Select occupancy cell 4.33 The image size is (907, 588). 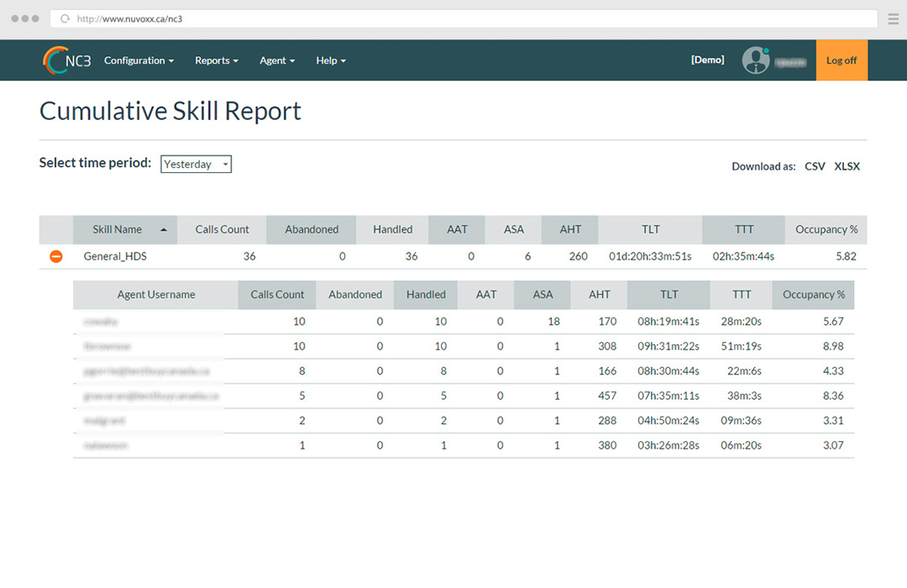point(833,371)
